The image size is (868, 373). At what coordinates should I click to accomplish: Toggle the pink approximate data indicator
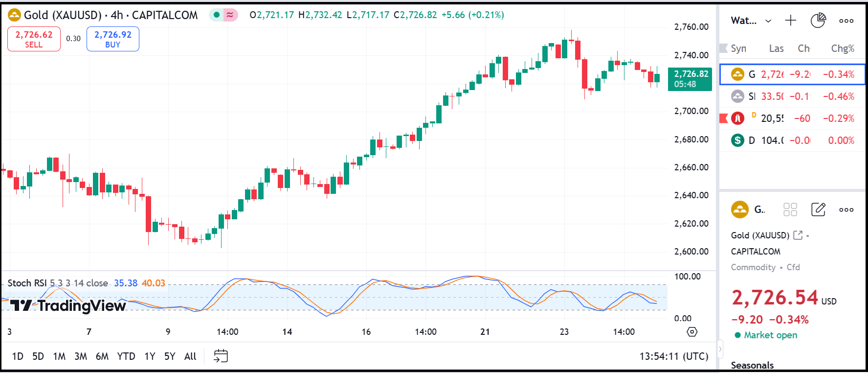tap(230, 15)
